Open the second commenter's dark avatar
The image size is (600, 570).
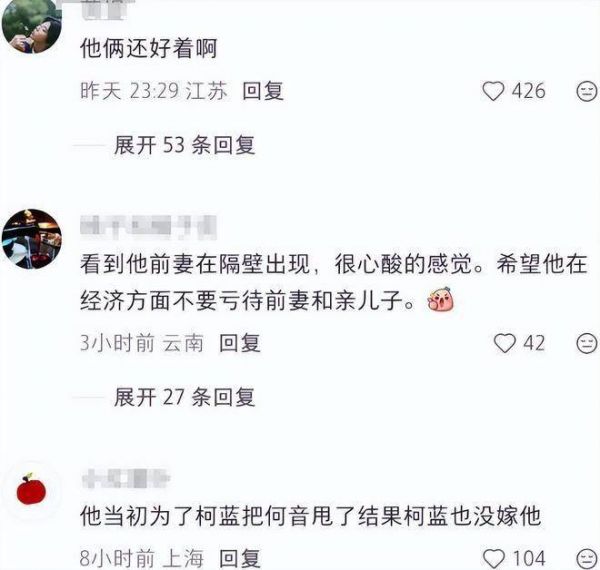(x=32, y=239)
